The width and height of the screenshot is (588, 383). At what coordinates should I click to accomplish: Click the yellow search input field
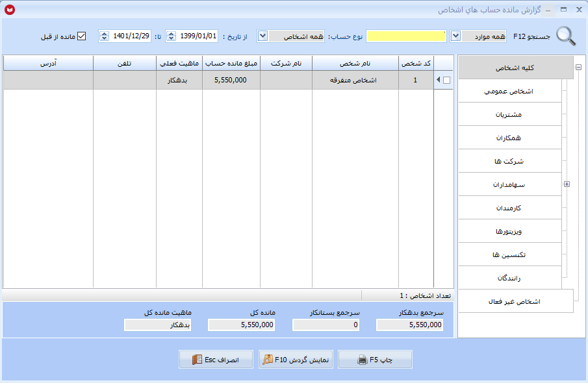click(x=406, y=36)
